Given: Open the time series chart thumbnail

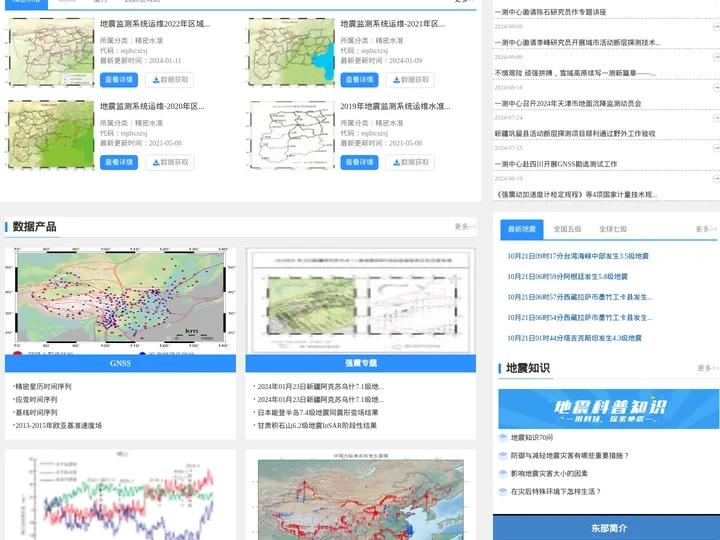Looking at the screenshot, I should click(120, 495).
